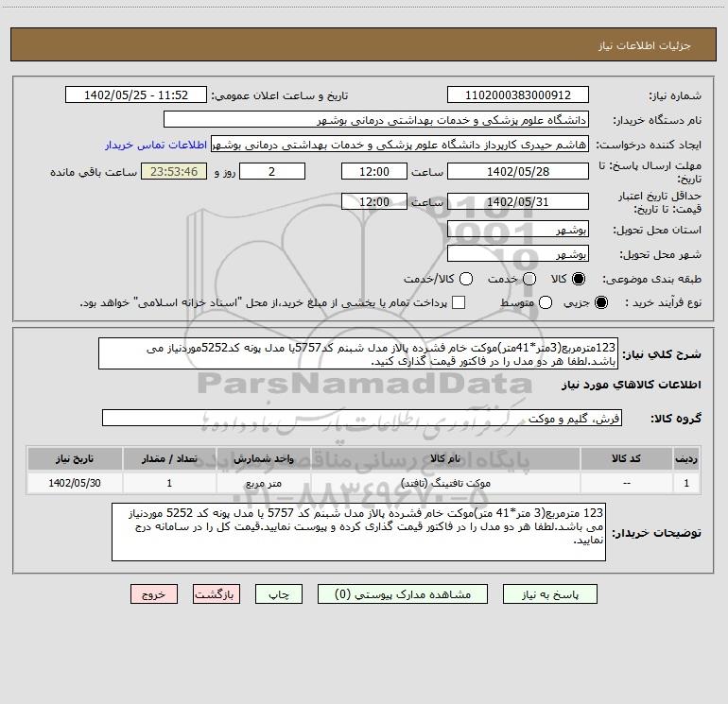Click the اطلاعات کالاهای مورد نیاز heading
Screen dimensions: 728x704
[x=632, y=385]
